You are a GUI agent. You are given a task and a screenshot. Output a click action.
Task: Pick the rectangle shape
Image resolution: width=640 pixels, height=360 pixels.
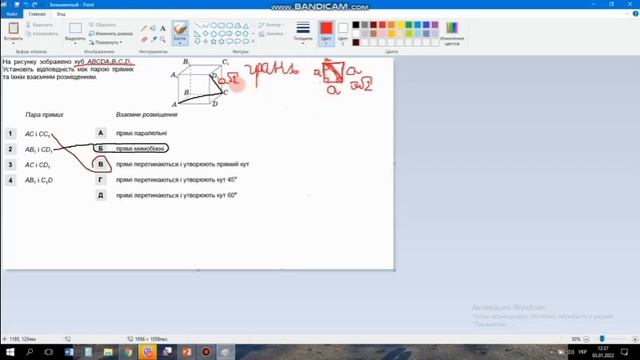tap(222, 26)
